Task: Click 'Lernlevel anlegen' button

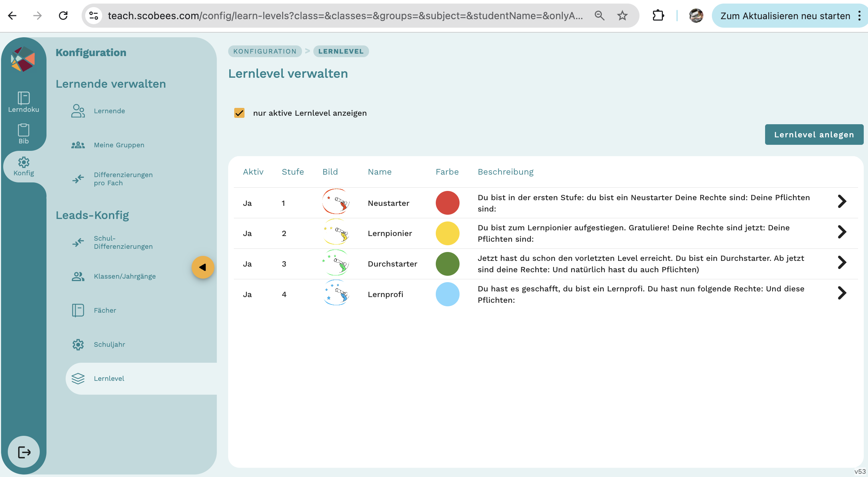Action: coord(814,135)
